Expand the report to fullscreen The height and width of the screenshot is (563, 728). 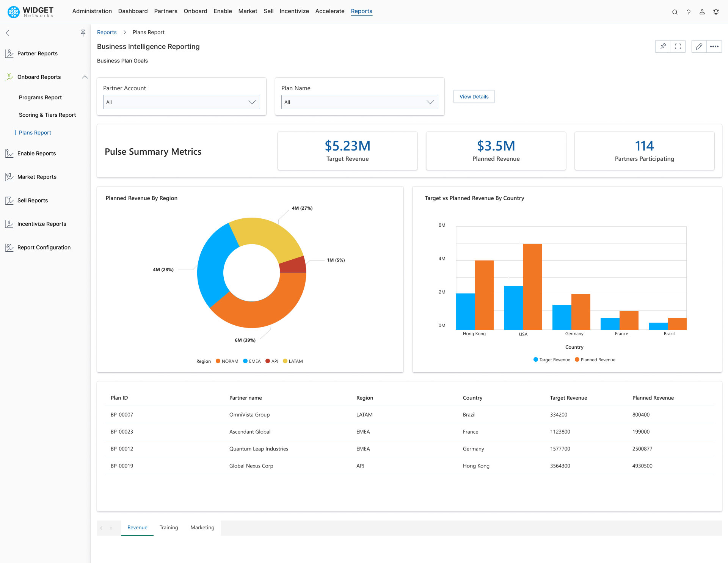click(678, 46)
